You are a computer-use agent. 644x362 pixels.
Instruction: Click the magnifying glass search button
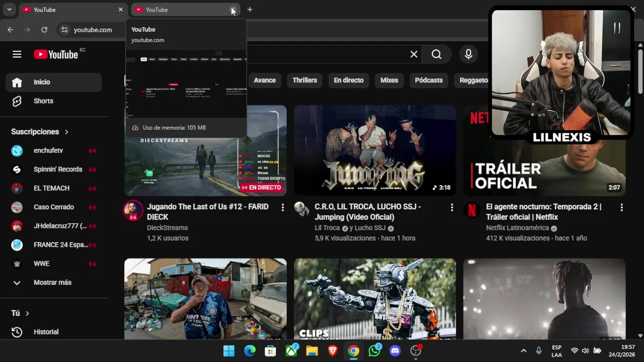[437, 54]
